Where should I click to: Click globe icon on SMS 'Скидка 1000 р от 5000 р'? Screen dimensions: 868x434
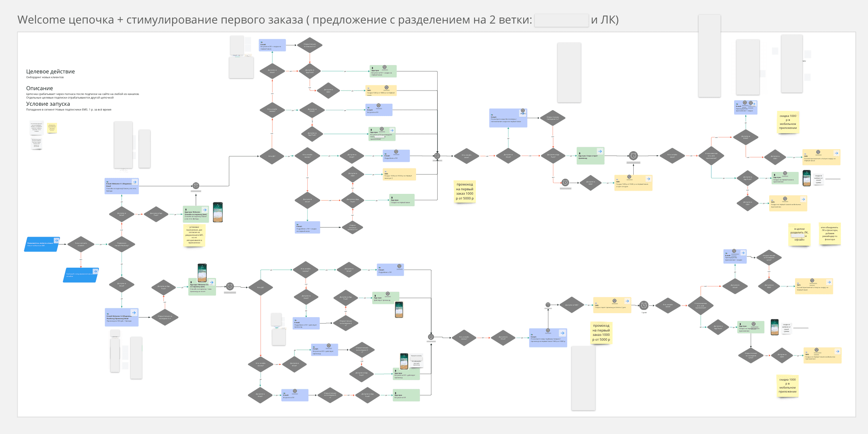click(629, 177)
